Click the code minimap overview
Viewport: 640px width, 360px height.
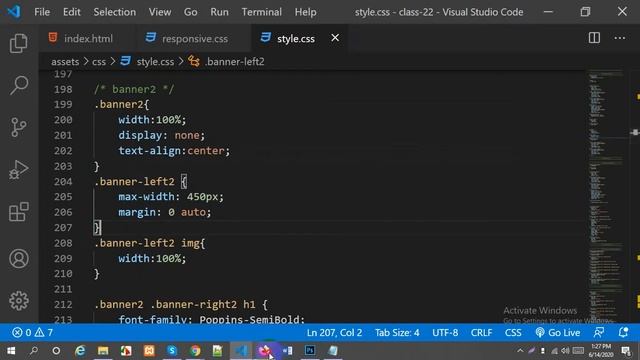(x=606, y=196)
